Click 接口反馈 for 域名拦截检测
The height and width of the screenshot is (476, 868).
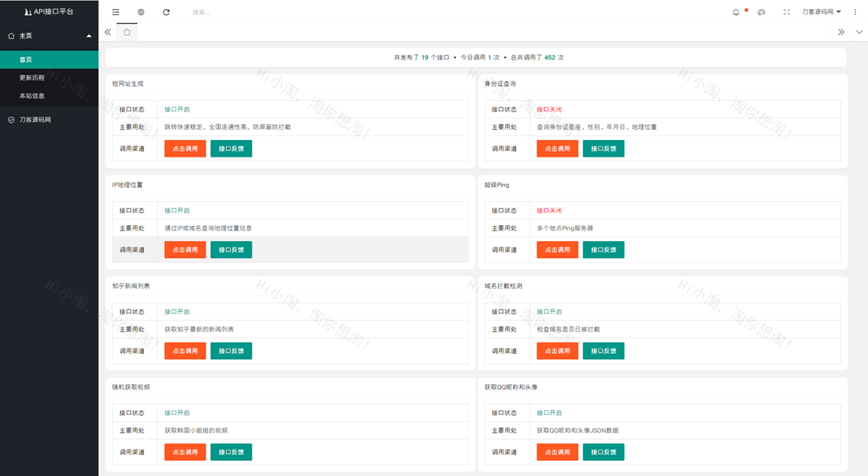point(604,351)
